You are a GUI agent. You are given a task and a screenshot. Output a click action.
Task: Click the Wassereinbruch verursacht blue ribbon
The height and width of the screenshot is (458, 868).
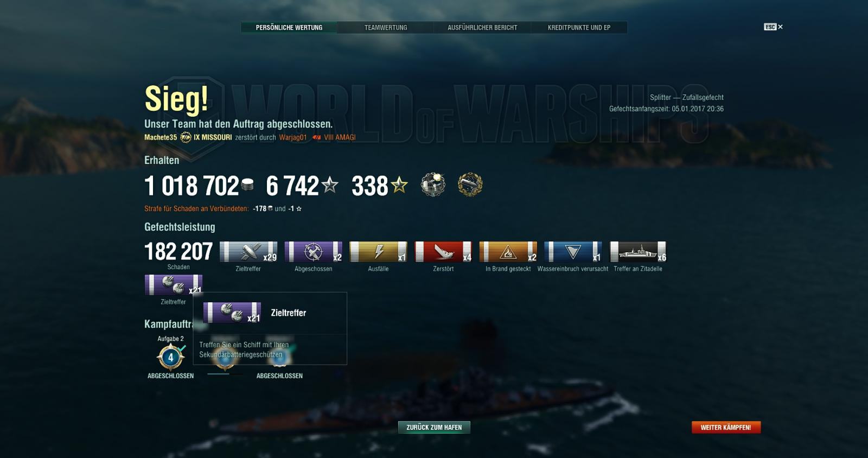tap(573, 252)
